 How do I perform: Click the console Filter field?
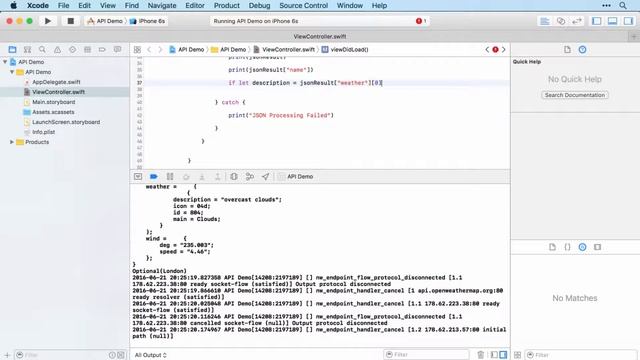click(x=426, y=355)
